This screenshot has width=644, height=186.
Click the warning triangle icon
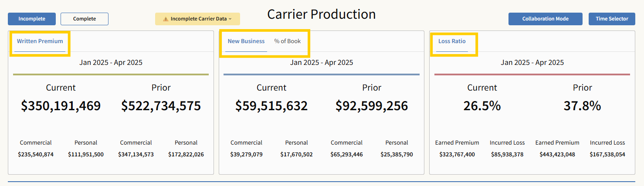(166, 19)
